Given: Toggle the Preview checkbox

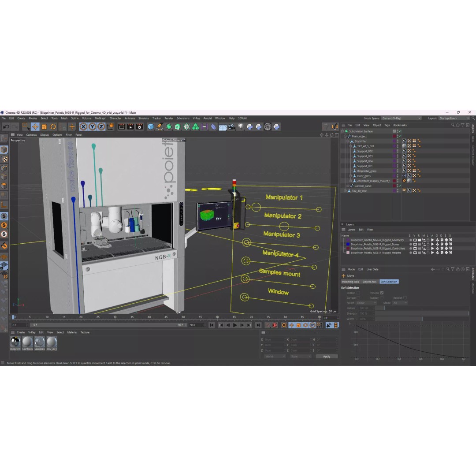Looking at the screenshot, I should (x=382, y=293).
